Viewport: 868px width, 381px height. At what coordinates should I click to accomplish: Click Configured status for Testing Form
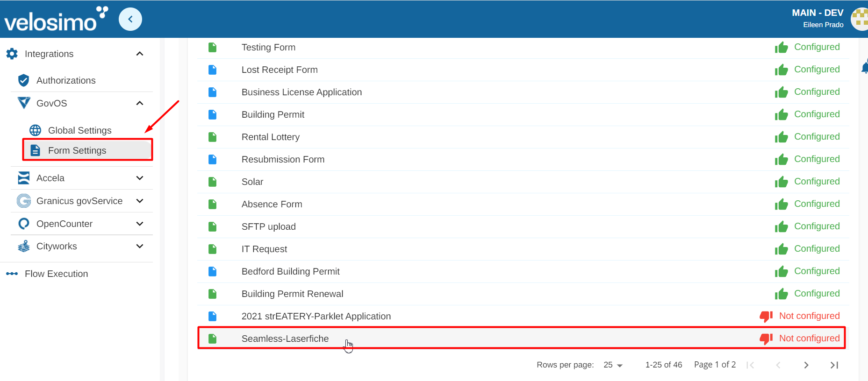[x=817, y=47]
